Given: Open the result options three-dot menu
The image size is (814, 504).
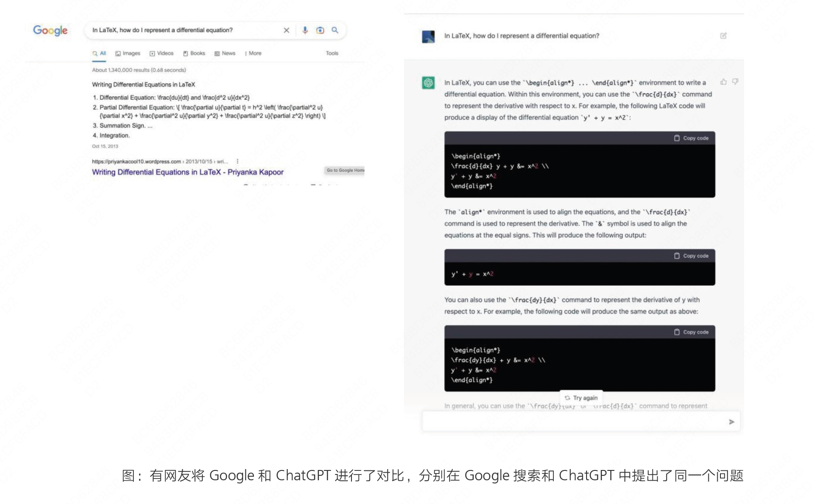Looking at the screenshot, I should pos(237,161).
